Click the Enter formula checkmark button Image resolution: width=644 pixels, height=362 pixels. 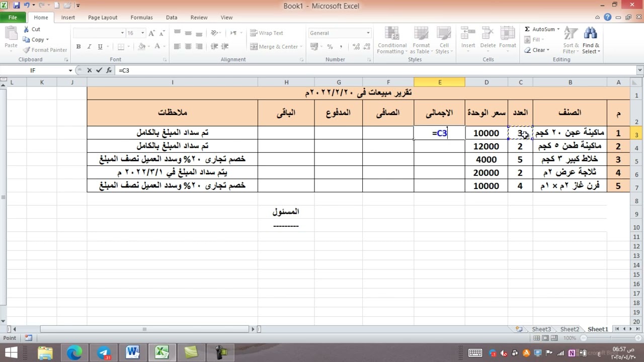click(x=99, y=70)
